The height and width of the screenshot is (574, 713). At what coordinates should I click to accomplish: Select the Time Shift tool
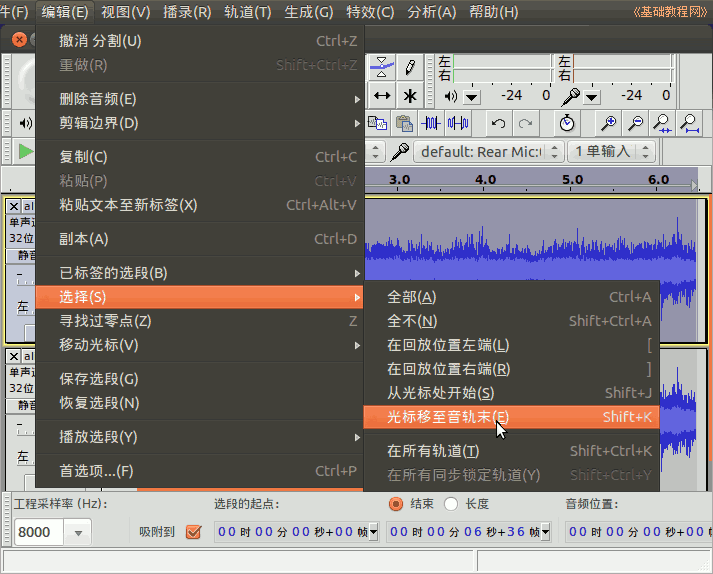pyautogui.click(x=382, y=96)
